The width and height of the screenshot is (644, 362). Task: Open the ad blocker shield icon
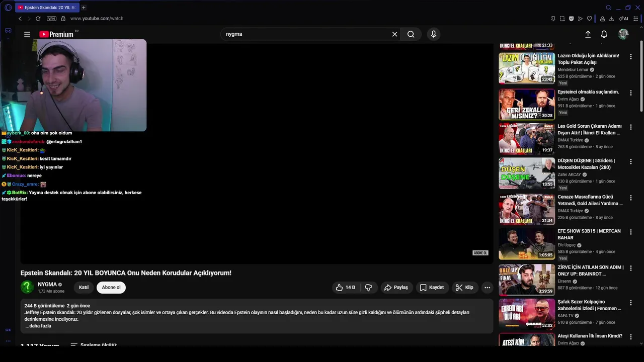(x=571, y=19)
